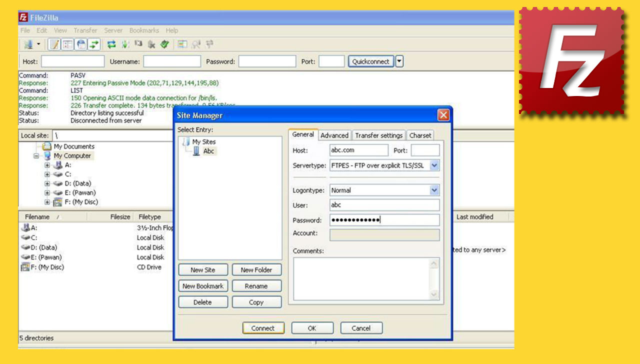640x364 pixels.
Task: Switch to the Advanced tab
Action: click(x=334, y=135)
